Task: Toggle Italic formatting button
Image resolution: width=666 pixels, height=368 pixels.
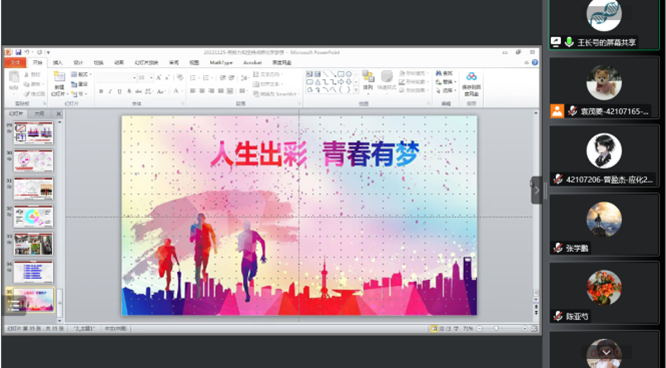Action: 110,91
